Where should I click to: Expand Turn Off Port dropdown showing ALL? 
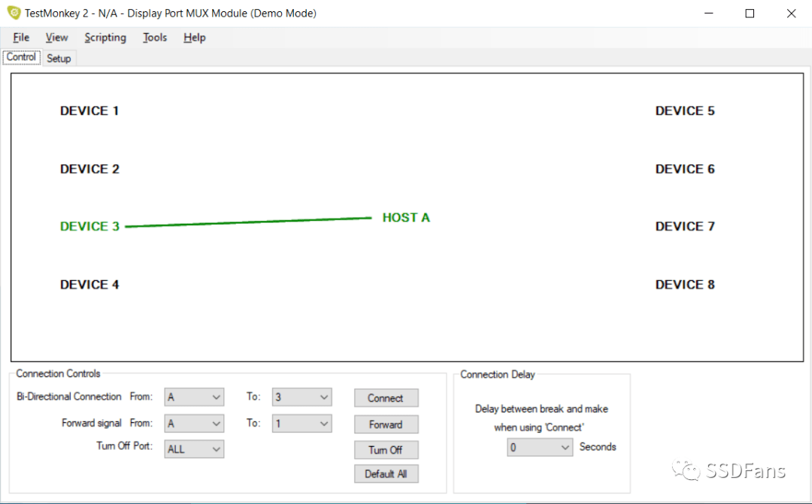[x=194, y=449]
